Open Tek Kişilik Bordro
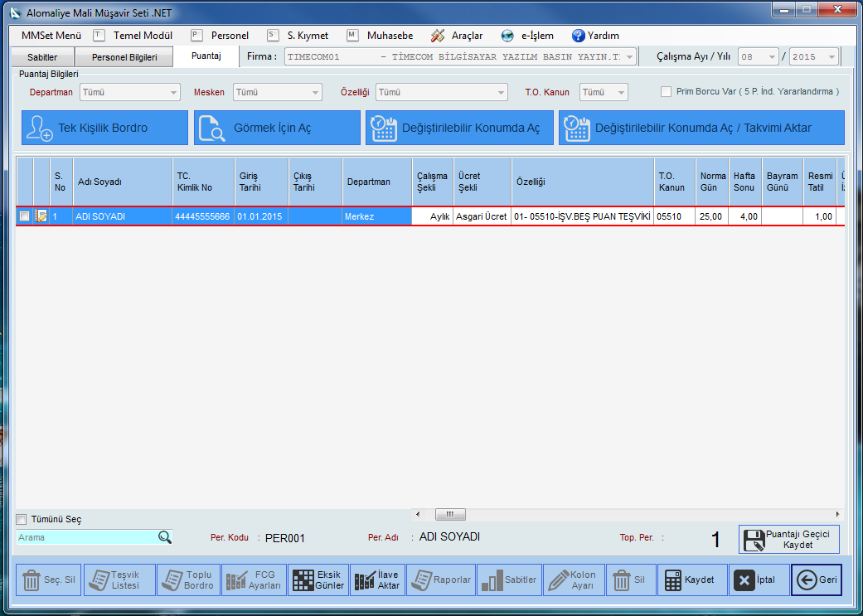The height and width of the screenshot is (616, 863). click(x=104, y=128)
